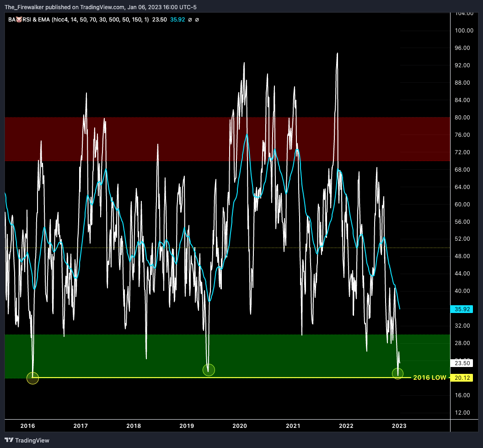Viewport: 483px width, 448px height.
Task: Click the 96.00 level on the price axis
Action: click(x=462, y=48)
